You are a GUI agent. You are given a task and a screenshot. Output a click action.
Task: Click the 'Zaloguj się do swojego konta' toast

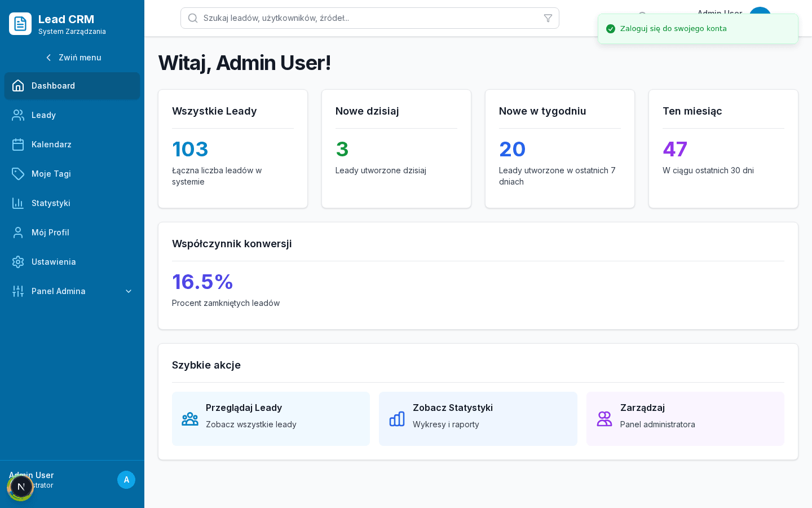coord(698,29)
